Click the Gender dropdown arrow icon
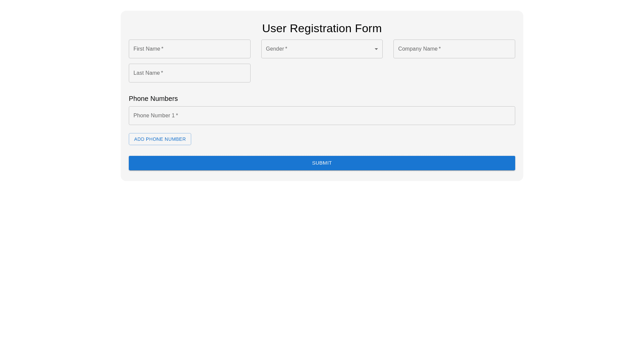This screenshot has height=362, width=644. click(x=376, y=49)
